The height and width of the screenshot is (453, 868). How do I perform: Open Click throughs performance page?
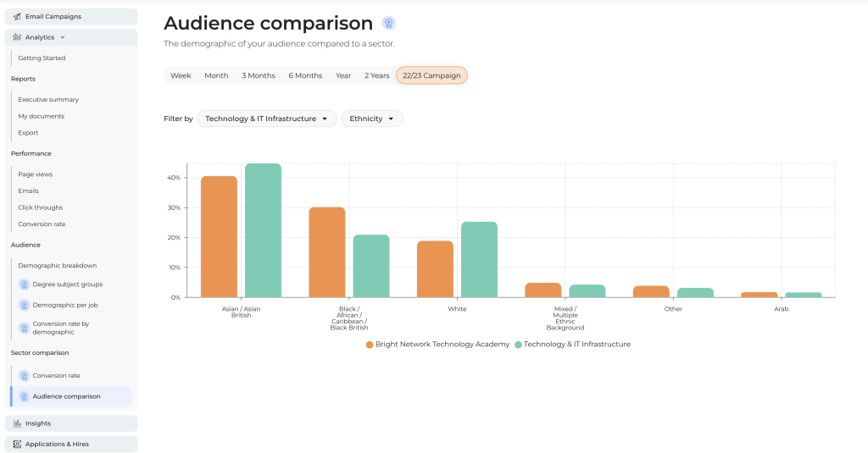[x=41, y=207]
